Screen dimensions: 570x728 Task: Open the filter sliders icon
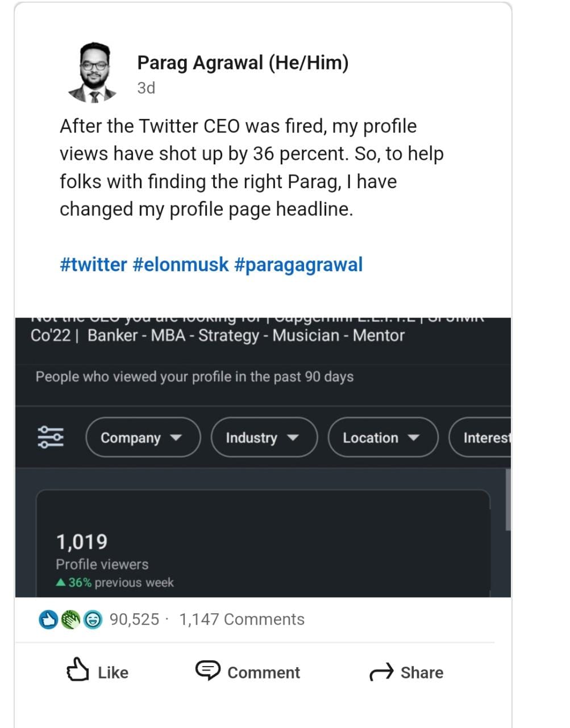pyautogui.click(x=51, y=437)
